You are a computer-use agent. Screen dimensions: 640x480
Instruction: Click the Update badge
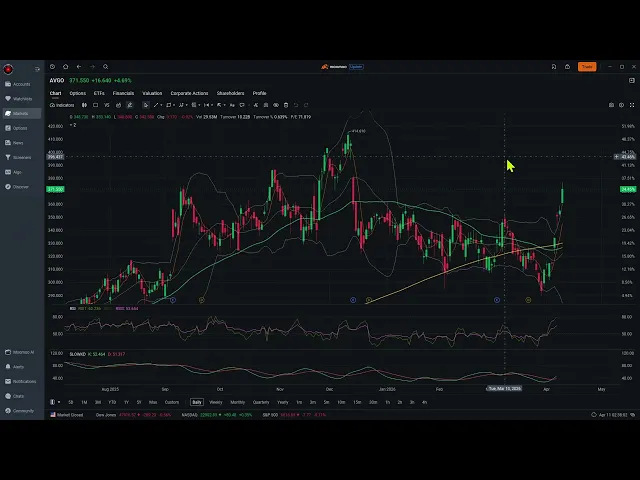[356, 67]
